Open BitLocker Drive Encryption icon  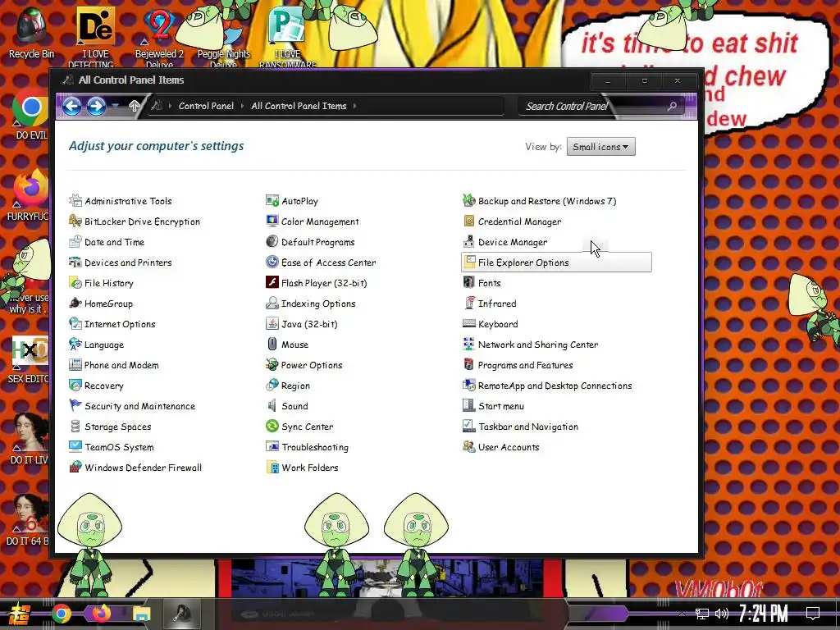75,221
